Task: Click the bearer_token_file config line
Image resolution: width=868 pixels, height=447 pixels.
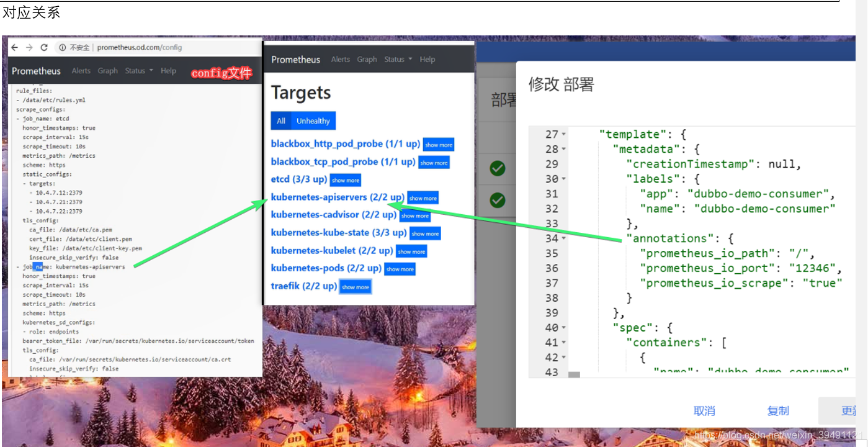Action: (138, 341)
